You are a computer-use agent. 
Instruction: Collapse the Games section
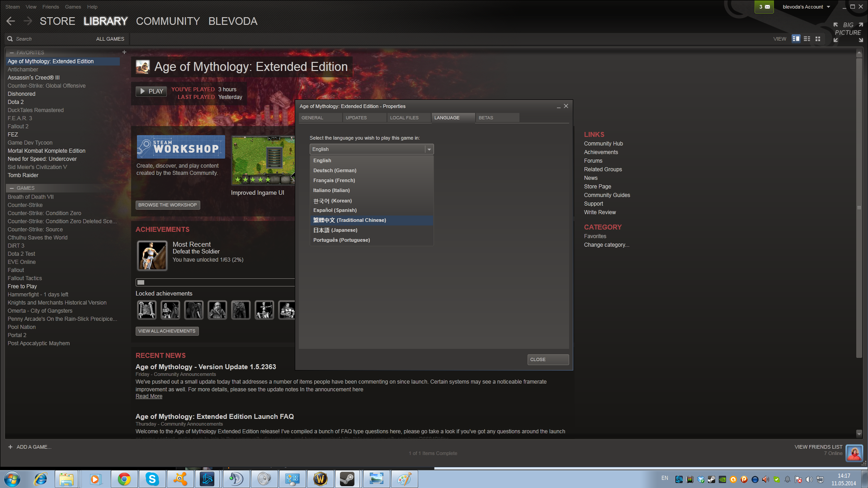12,188
